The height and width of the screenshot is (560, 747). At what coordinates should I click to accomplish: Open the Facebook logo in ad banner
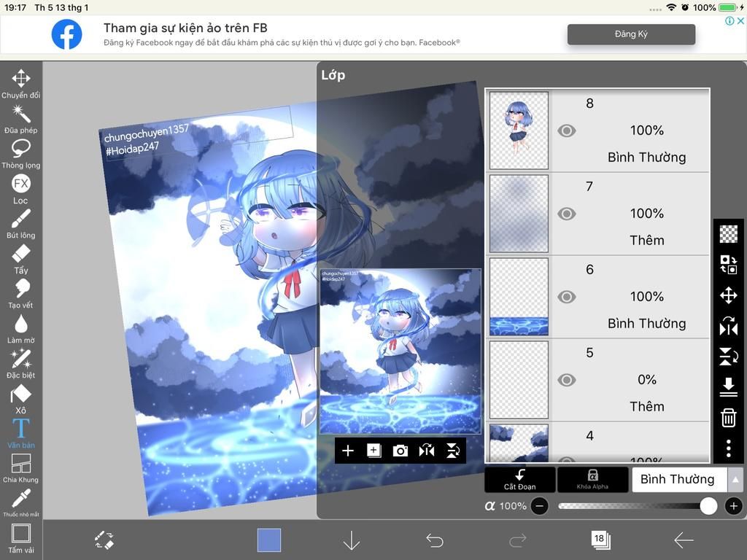click(x=66, y=34)
